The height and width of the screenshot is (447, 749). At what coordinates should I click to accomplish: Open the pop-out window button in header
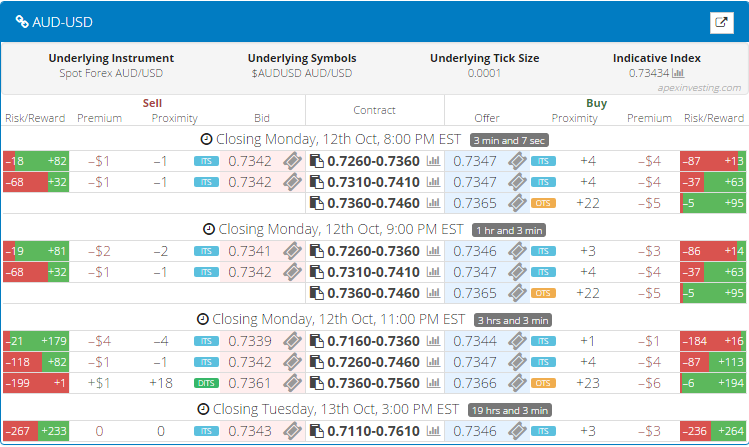click(720, 22)
